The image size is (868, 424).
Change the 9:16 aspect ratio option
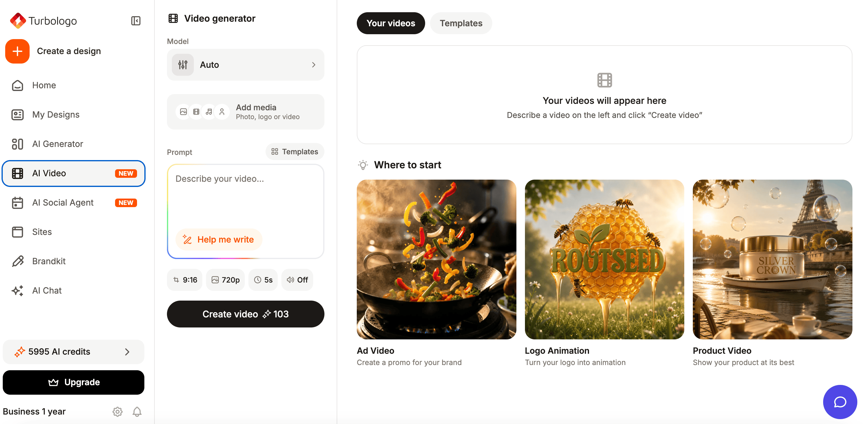[185, 280]
